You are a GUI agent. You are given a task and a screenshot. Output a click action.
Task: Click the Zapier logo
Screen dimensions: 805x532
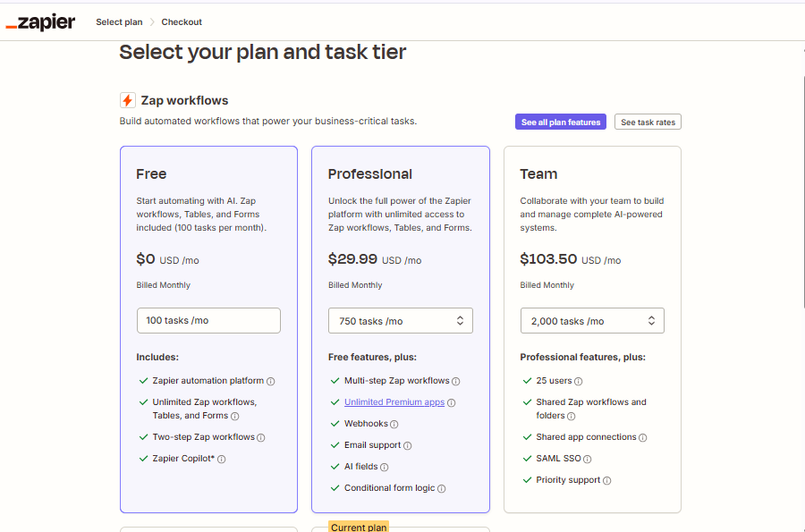[40, 22]
